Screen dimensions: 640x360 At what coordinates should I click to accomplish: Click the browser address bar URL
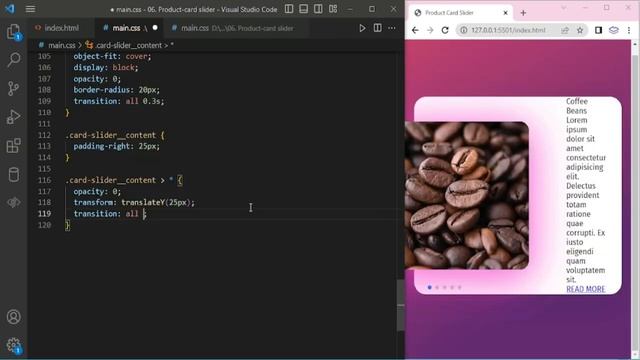pos(508,30)
